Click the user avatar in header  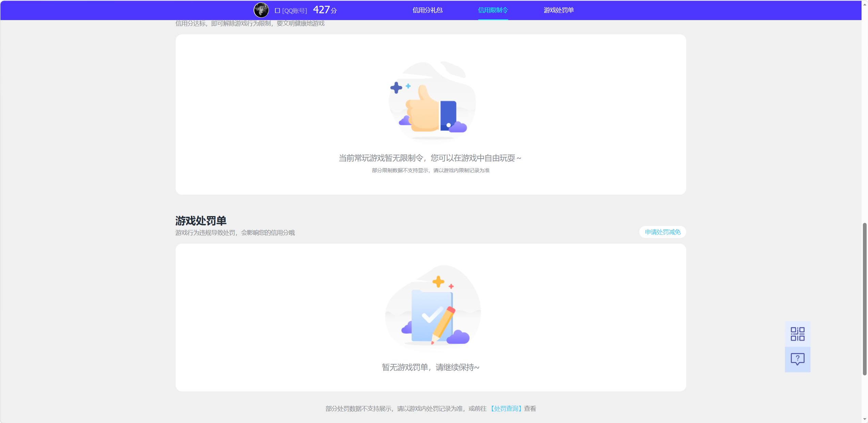pos(261,10)
